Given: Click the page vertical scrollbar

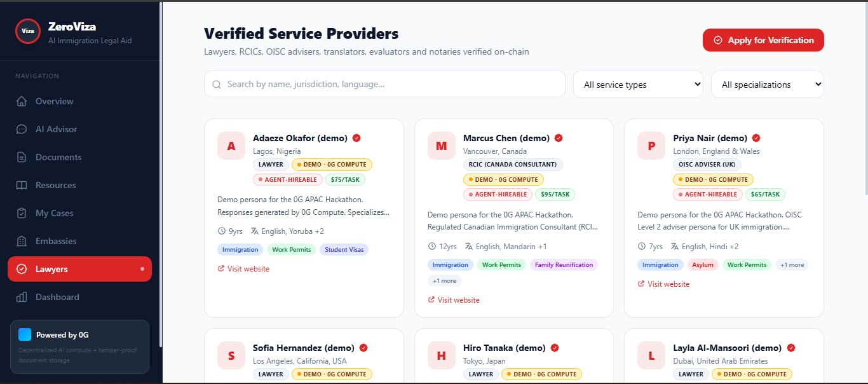Looking at the screenshot, I should pyautogui.click(x=865, y=99).
